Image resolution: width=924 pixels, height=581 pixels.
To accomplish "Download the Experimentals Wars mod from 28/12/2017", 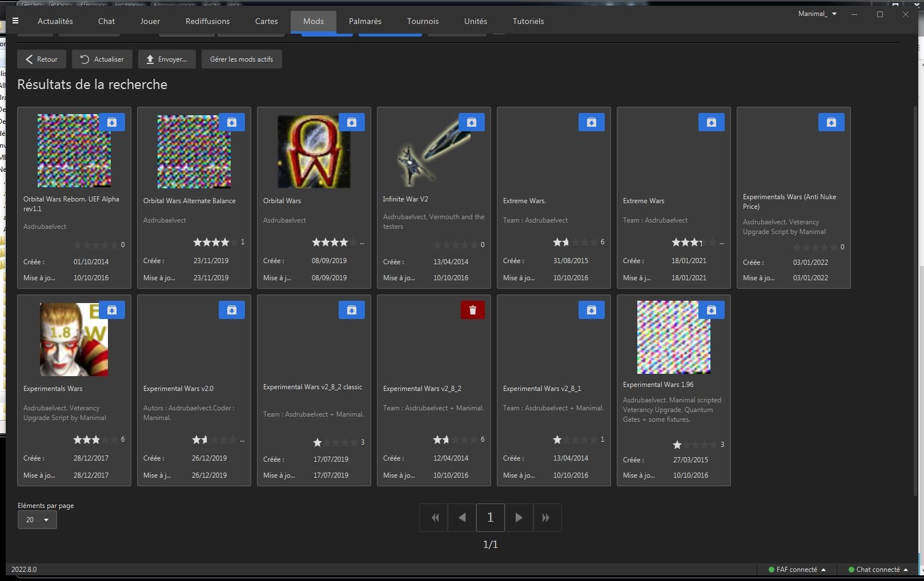I will tap(112, 310).
